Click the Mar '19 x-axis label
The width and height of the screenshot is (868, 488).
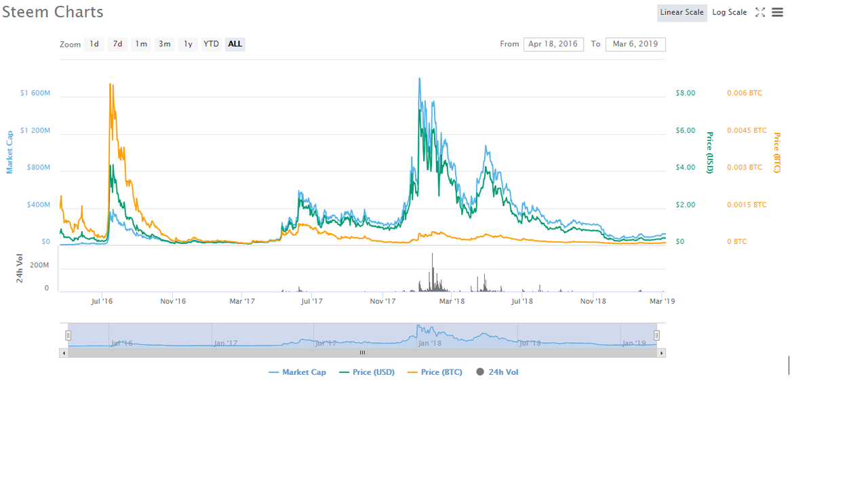[x=662, y=301]
